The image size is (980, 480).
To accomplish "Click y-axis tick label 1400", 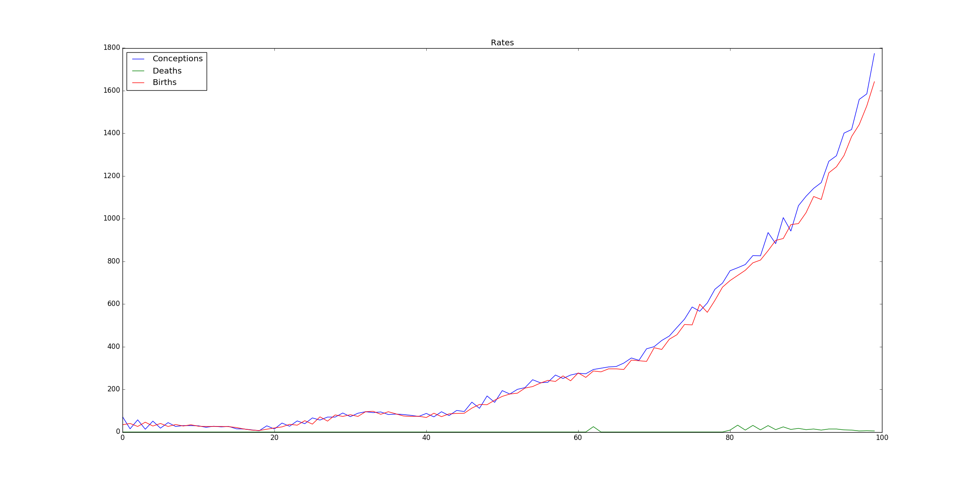I will point(112,133).
